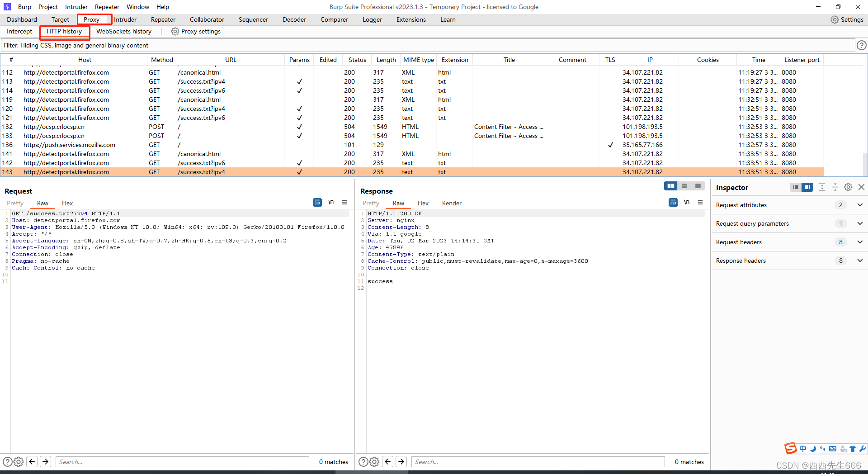Viewport: 868px width, 474px height.
Task: Sort history by Status column
Action: pyautogui.click(x=357, y=60)
